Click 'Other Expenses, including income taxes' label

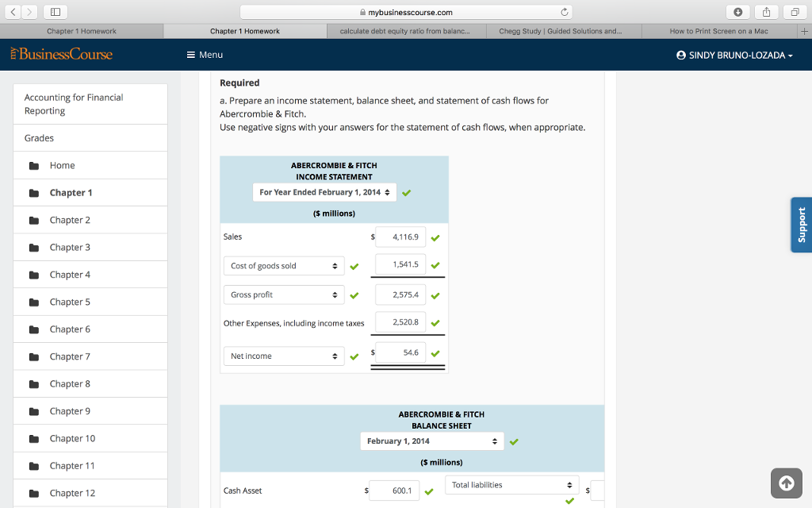click(293, 324)
